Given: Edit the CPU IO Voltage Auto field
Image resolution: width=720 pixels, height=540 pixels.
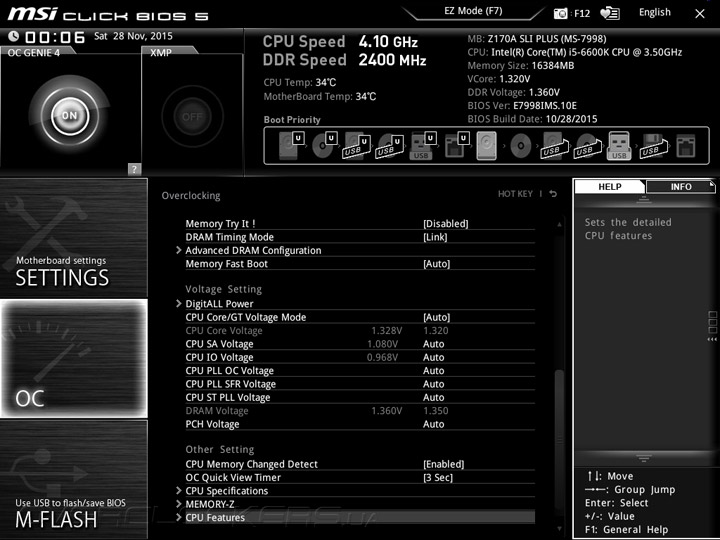Looking at the screenshot, I should (433, 357).
